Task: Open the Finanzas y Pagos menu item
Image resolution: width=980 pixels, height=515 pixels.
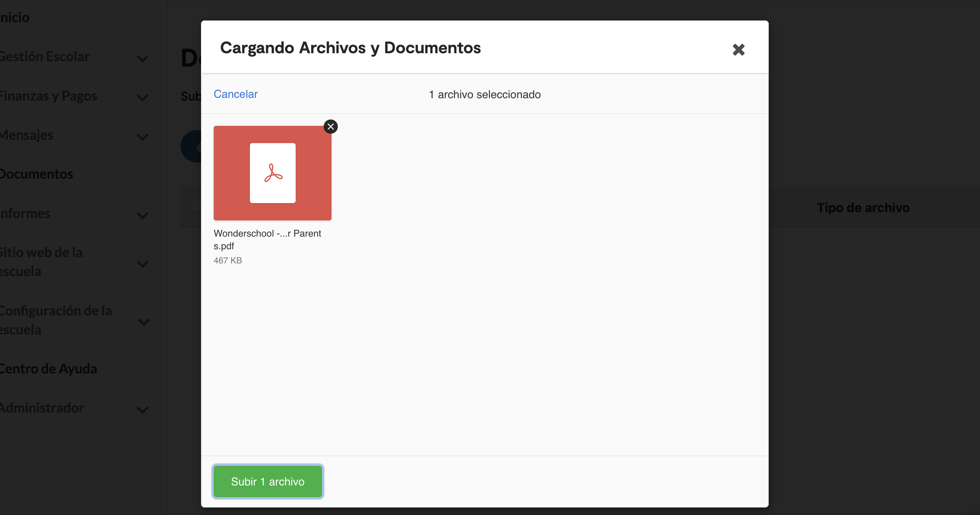Action: (48, 96)
